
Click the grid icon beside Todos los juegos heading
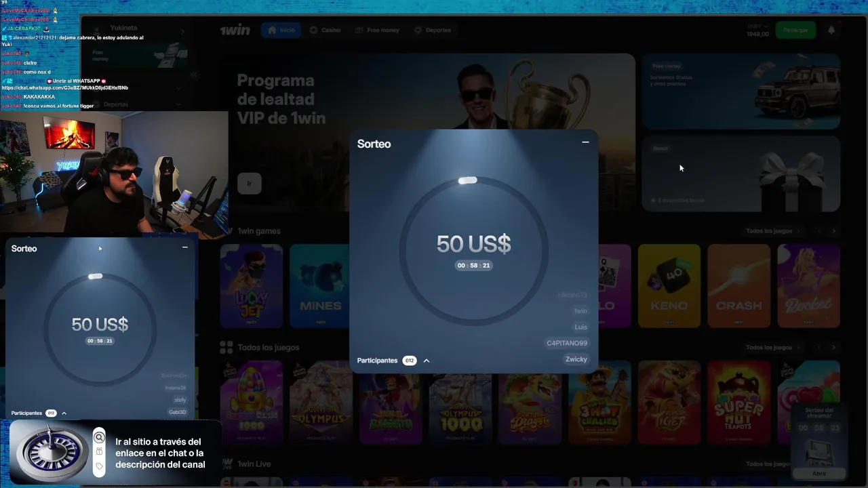tap(226, 347)
